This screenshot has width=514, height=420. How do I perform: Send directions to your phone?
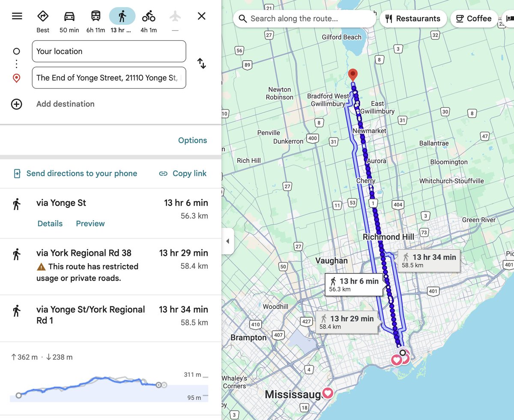[82, 174]
